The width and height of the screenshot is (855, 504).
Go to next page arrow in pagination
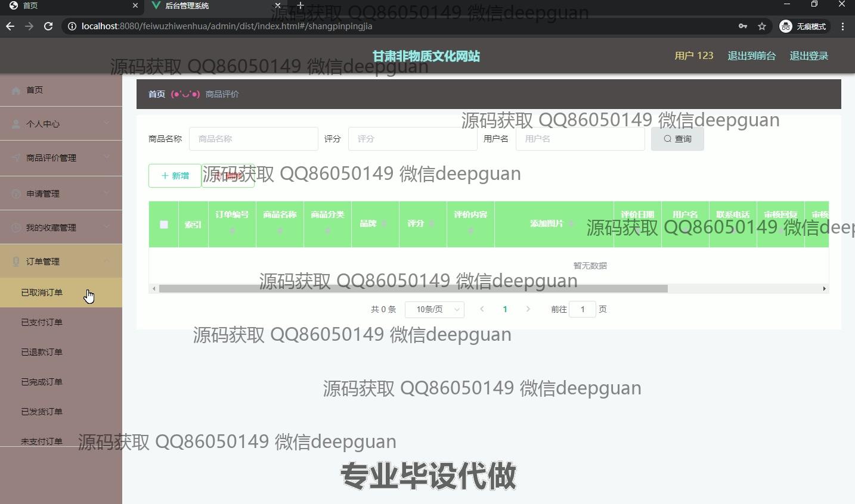pos(528,309)
